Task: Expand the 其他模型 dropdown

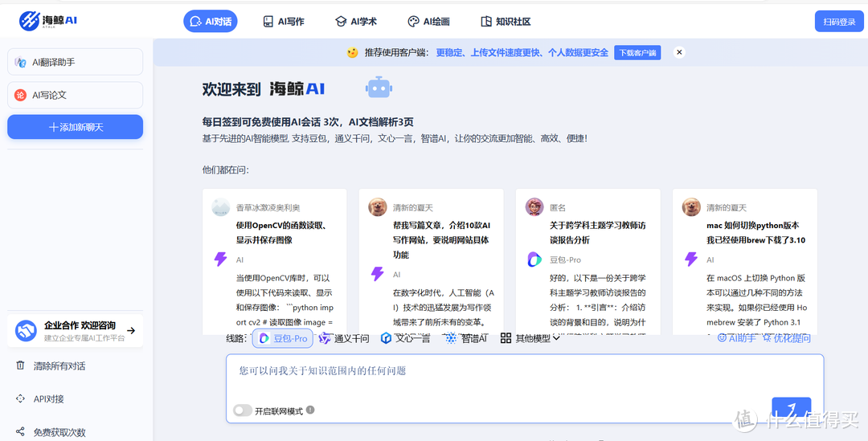Action: [x=530, y=338]
